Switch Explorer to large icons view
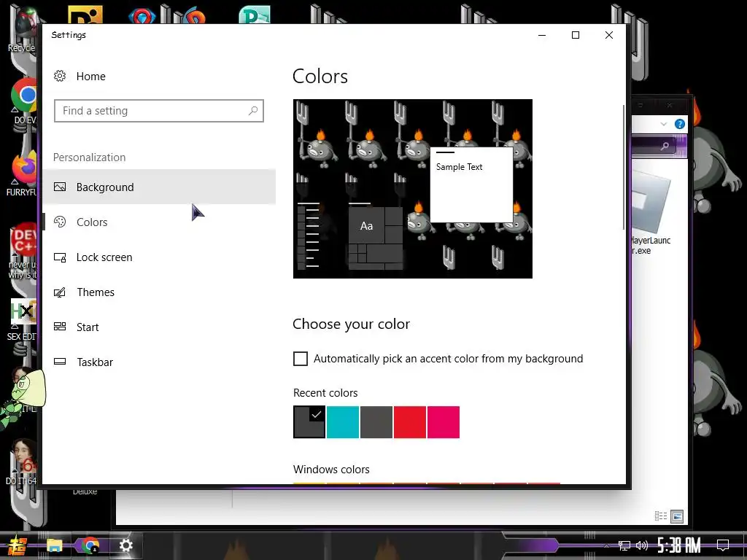The width and height of the screenshot is (747, 560). click(x=677, y=516)
